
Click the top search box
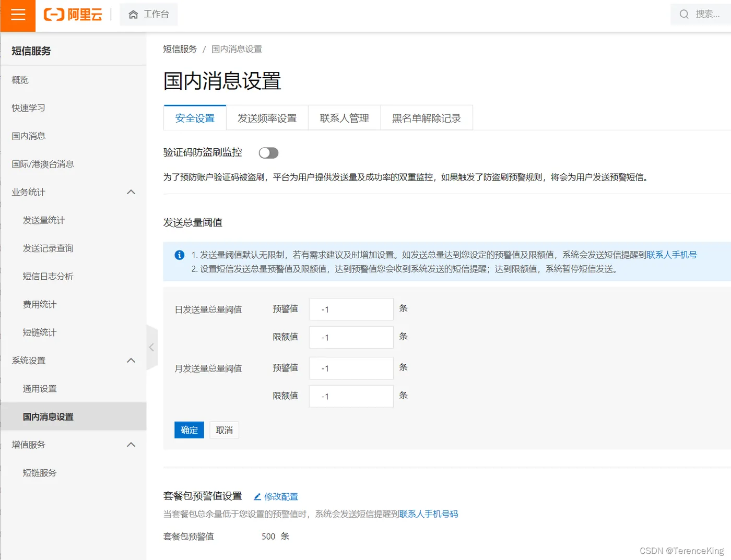pos(701,14)
